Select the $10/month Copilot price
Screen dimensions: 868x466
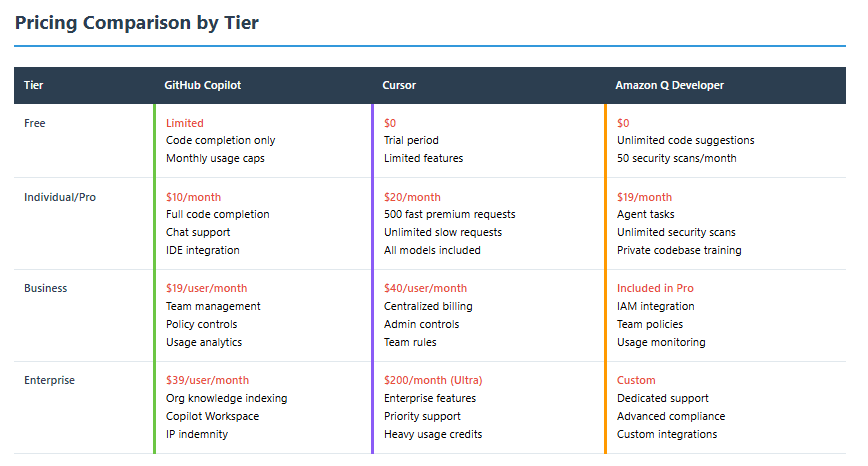[x=193, y=197]
